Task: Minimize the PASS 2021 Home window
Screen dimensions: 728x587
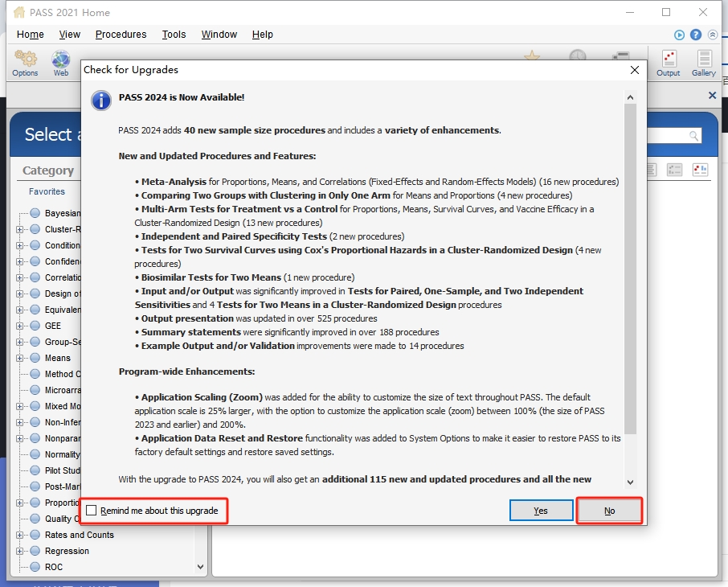Action: [630, 13]
